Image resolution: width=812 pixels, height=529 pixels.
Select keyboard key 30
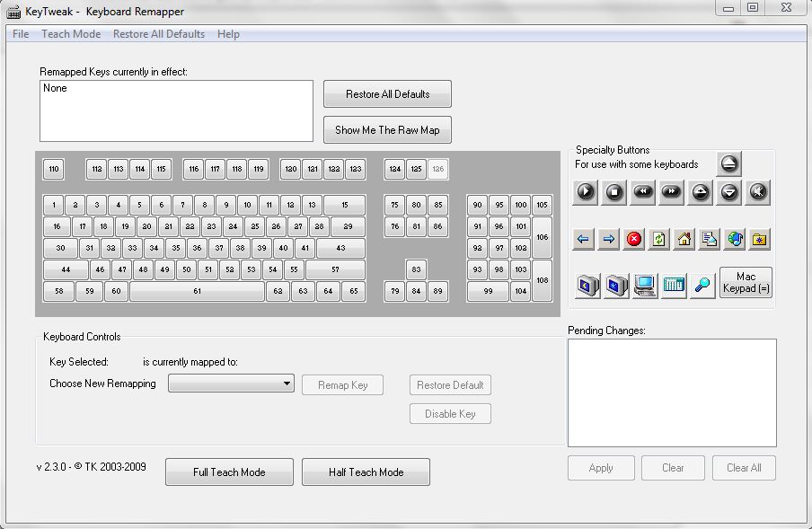click(x=60, y=248)
